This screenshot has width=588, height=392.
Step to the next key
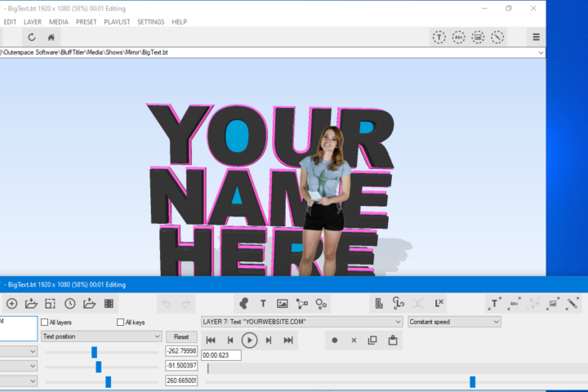coord(269,341)
